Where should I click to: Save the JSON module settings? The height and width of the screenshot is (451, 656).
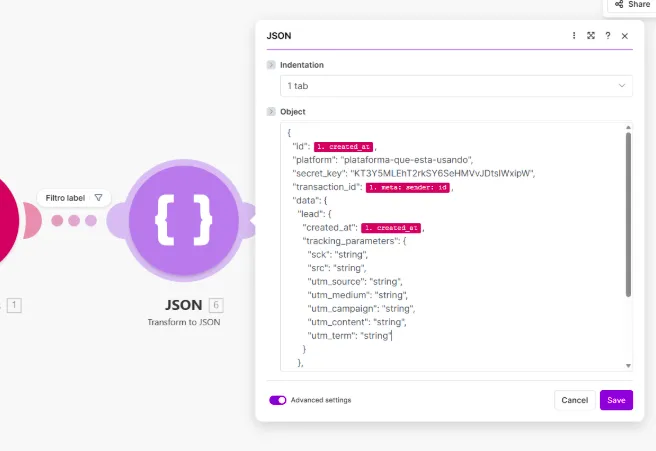click(616, 400)
